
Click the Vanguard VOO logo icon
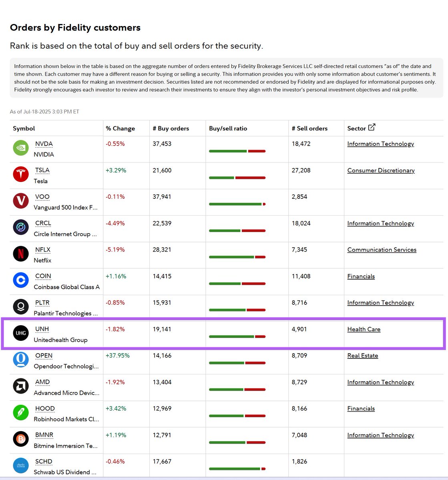pos(21,201)
